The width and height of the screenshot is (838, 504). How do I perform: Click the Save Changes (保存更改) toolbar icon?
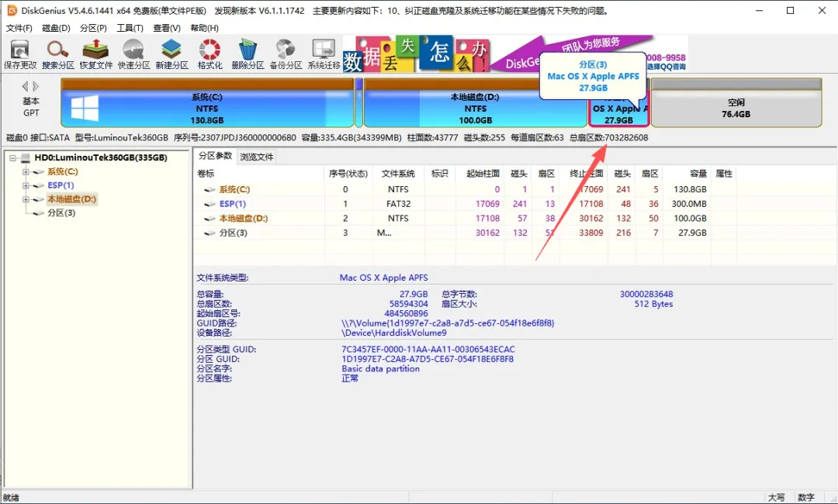click(x=20, y=54)
